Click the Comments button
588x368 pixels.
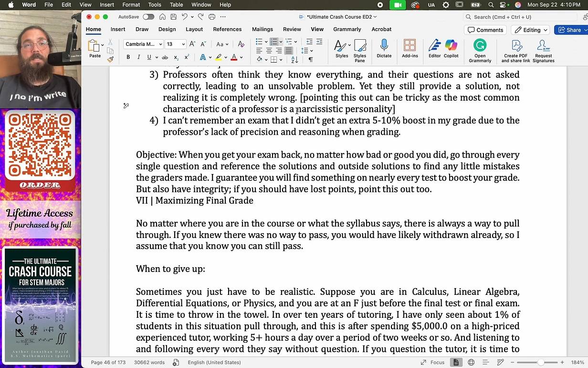point(485,30)
